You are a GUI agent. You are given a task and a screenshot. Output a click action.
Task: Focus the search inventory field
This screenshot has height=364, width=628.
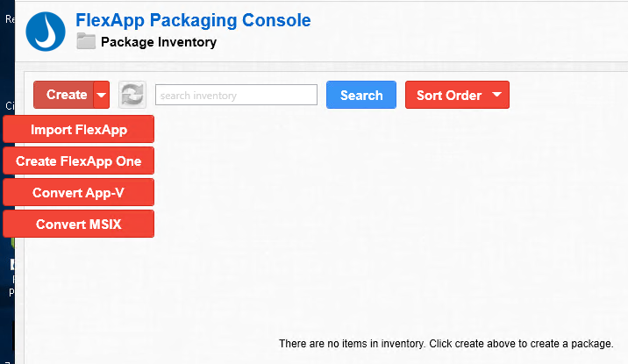pyautogui.click(x=236, y=95)
